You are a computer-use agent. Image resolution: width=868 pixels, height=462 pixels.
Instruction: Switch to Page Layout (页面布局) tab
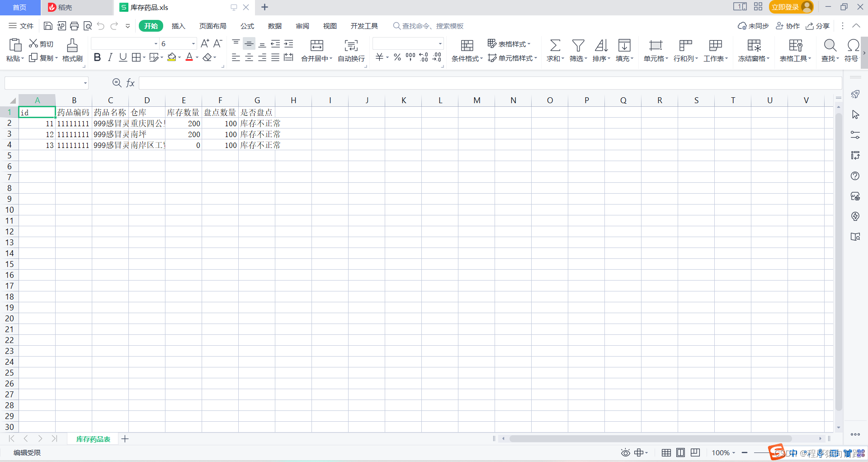(213, 26)
